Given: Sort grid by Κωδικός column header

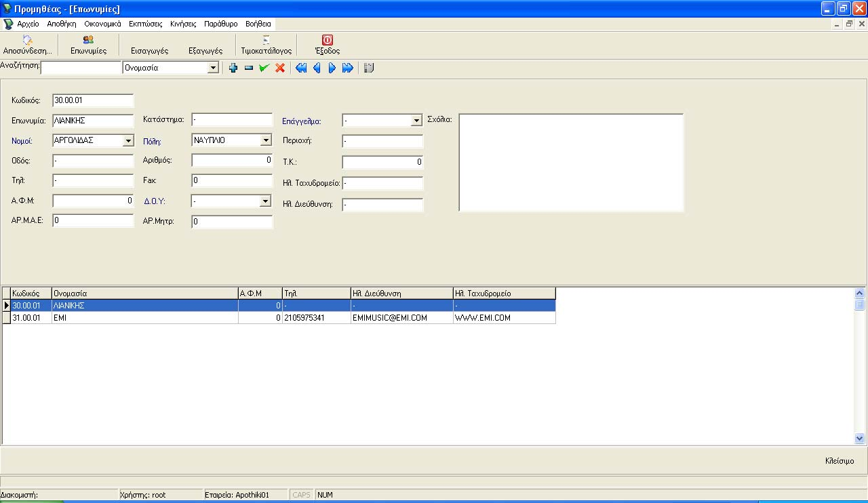Looking at the screenshot, I should [x=31, y=294].
